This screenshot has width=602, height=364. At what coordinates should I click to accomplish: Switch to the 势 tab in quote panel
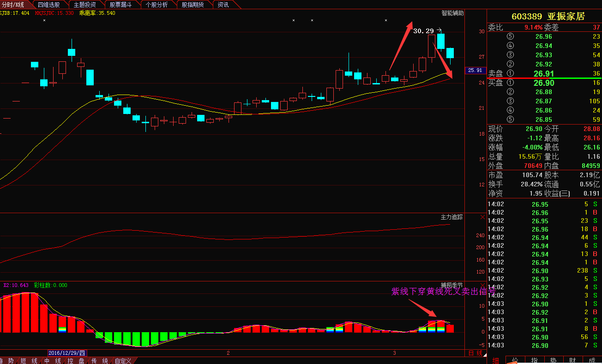(553, 360)
